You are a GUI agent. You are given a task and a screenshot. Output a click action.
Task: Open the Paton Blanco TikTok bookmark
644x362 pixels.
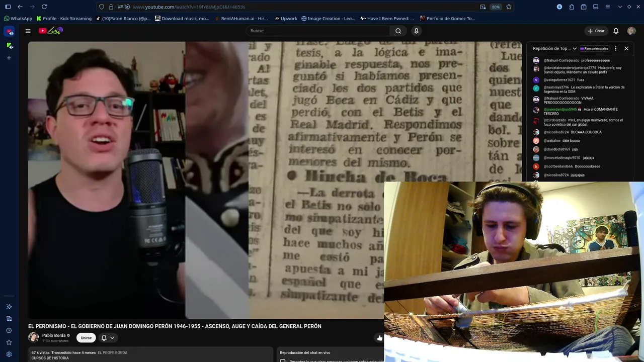pos(123,19)
